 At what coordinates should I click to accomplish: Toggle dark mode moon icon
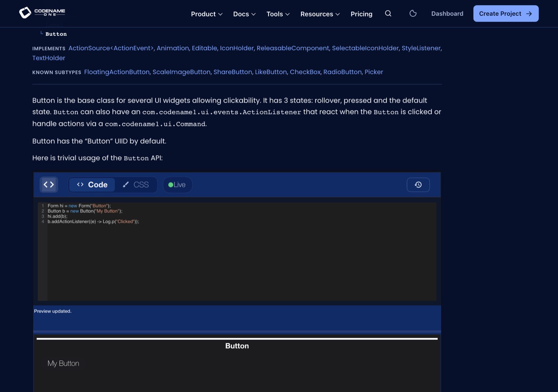tap(413, 14)
